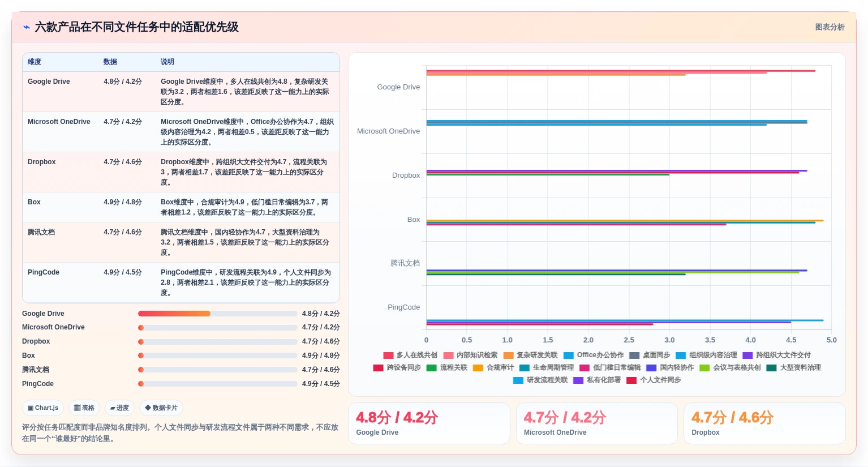The width and height of the screenshot is (868, 467).
Task: Click the 六款产品 card title text
Action: tap(136, 27)
